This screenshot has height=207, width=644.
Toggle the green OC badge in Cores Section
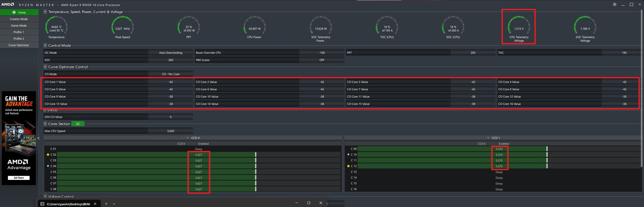[78, 124]
